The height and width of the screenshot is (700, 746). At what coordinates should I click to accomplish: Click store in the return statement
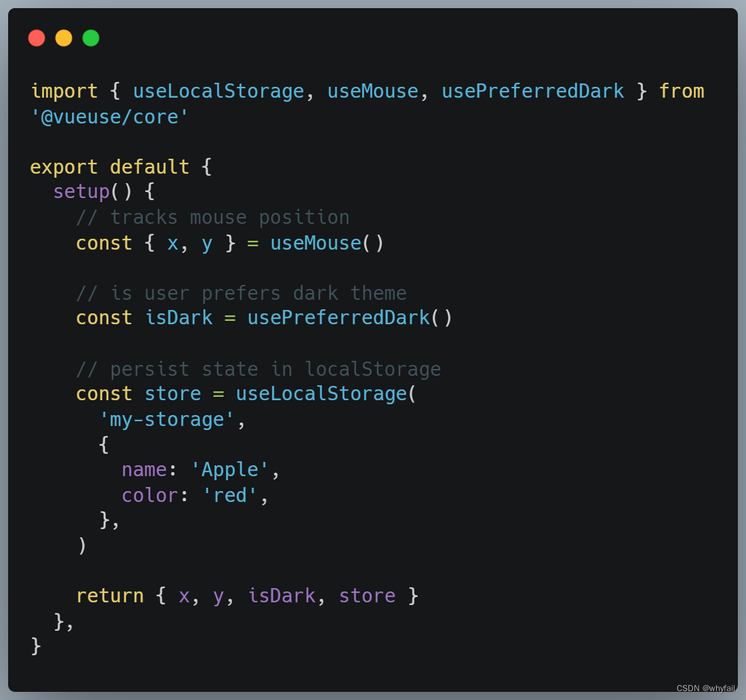[x=367, y=596]
